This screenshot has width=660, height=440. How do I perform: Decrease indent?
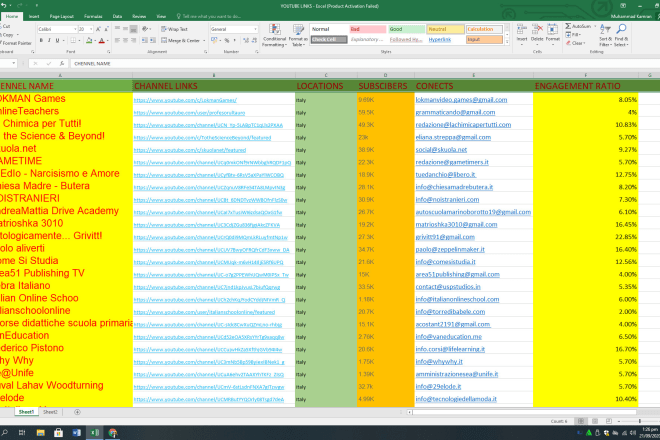144,40
